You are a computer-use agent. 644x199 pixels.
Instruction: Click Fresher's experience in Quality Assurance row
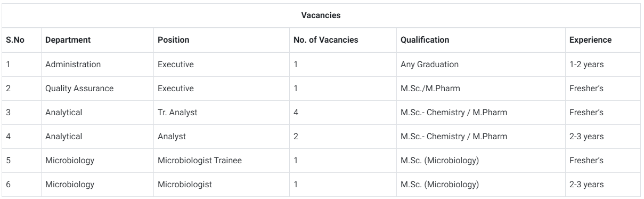point(586,89)
